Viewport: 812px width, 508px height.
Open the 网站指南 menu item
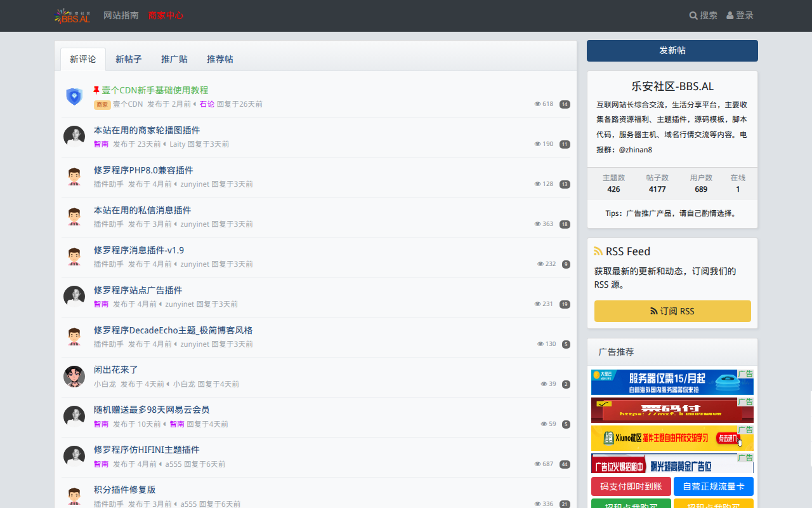coord(120,15)
